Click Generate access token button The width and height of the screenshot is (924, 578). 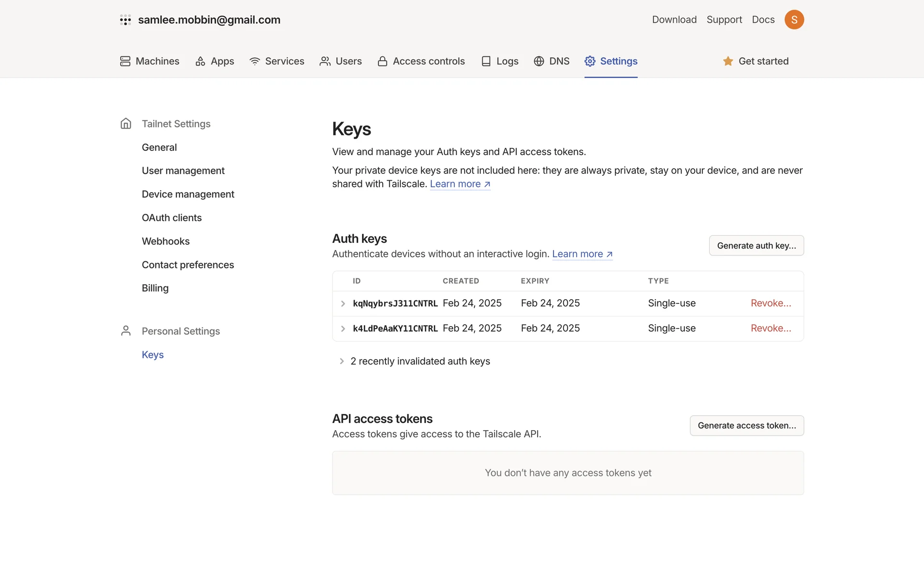(746, 426)
